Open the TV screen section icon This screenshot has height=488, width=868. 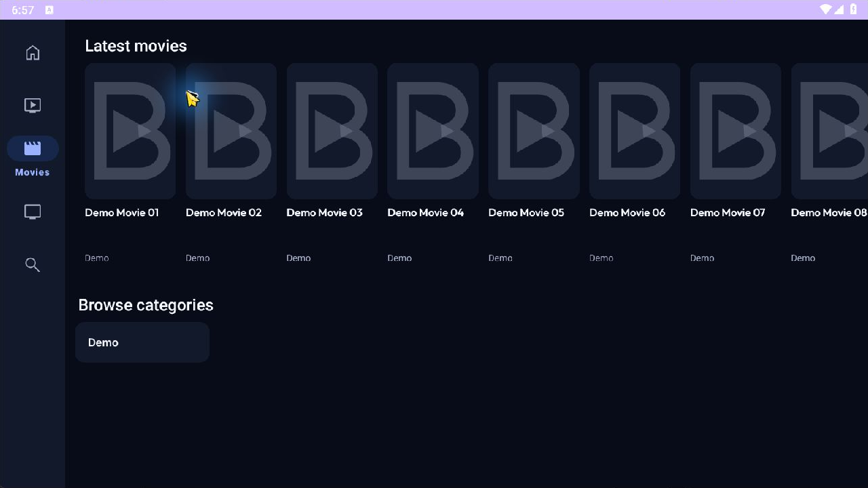33,212
